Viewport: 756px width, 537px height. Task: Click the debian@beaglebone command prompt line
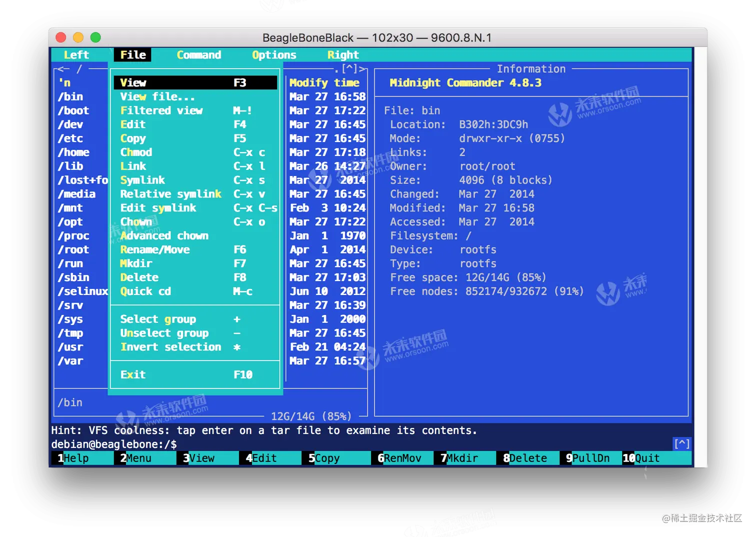click(x=114, y=444)
